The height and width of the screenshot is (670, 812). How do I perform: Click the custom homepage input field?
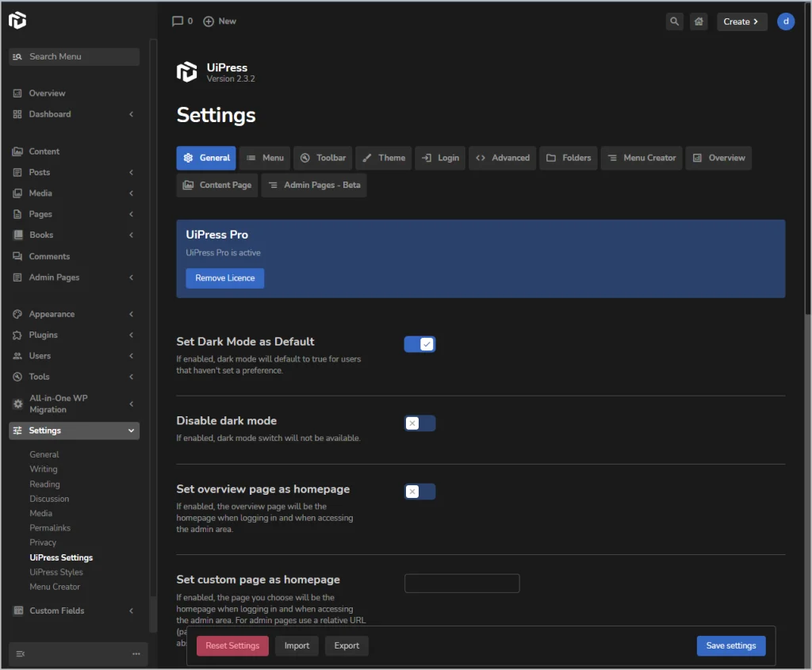click(462, 583)
